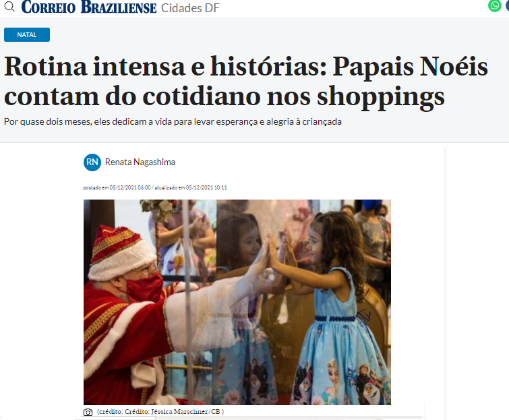This screenshot has height=420, width=509.
Task: Click the partially visible blue Facebook share icon
Action: pos(507,6)
